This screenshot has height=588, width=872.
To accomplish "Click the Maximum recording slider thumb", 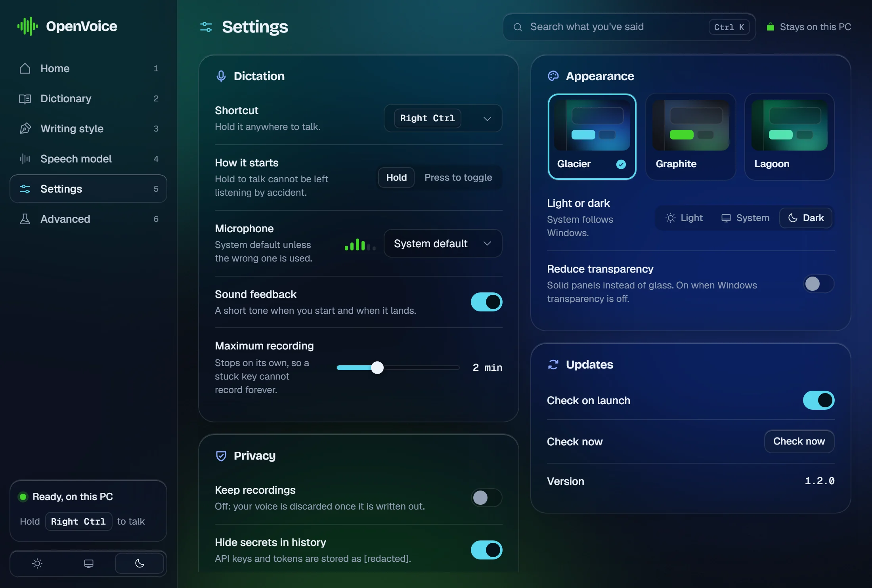I will pos(377,368).
